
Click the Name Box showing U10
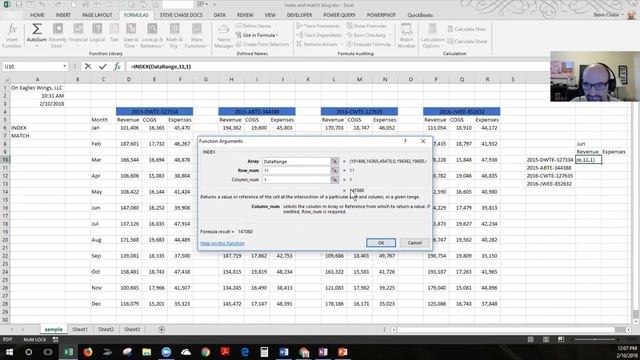[x=32, y=67]
